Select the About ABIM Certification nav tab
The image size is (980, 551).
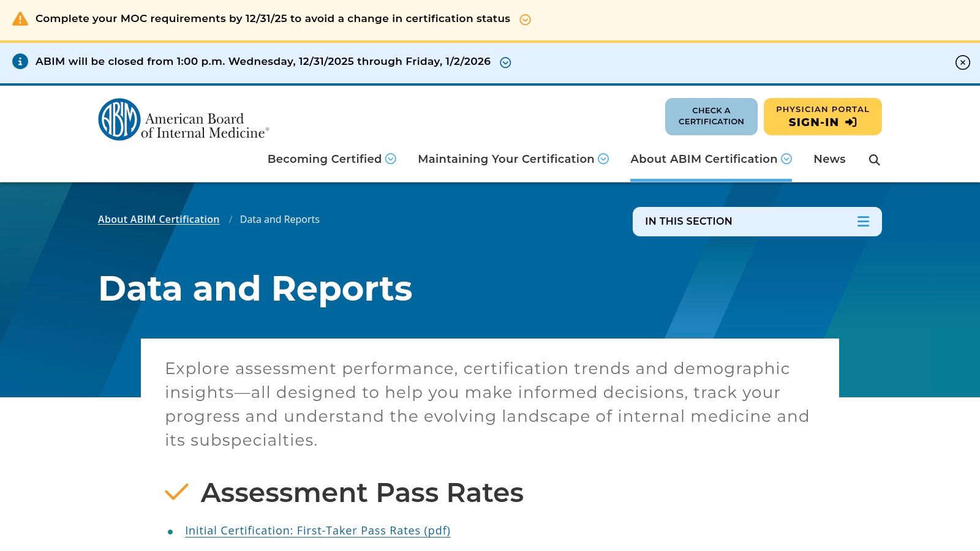[704, 159]
